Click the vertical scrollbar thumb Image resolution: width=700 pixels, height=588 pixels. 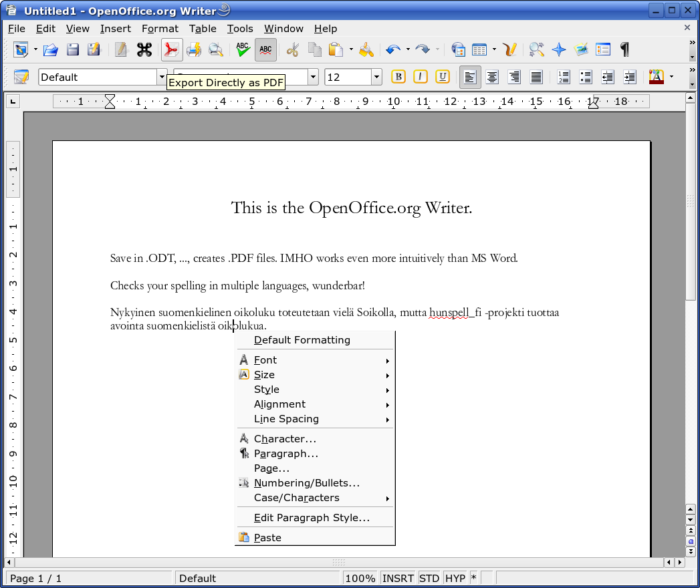point(690,202)
